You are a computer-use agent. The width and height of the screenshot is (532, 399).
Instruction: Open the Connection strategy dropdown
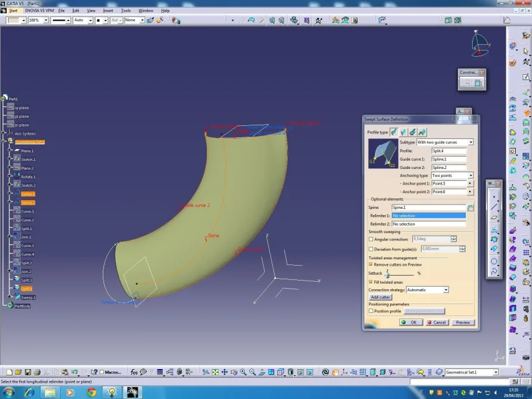(x=446, y=290)
